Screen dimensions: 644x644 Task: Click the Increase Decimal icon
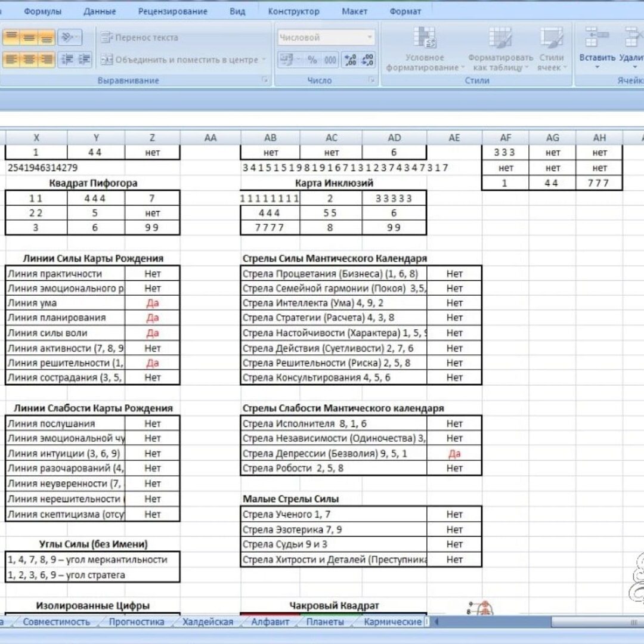pyautogui.click(x=350, y=60)
